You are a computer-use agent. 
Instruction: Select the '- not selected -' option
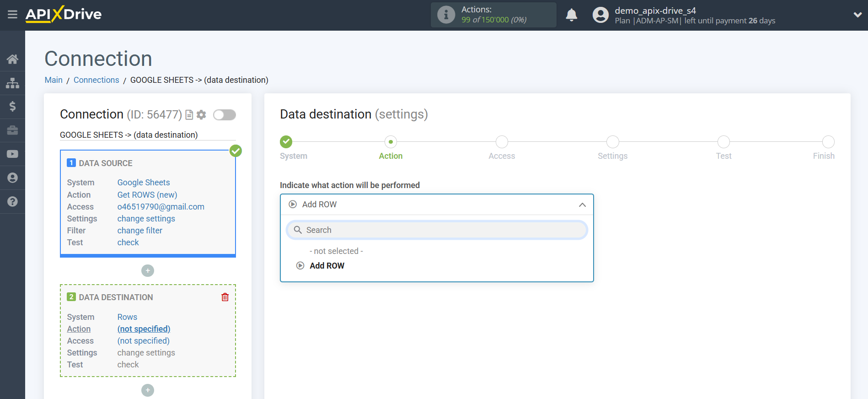click(336, 251)
